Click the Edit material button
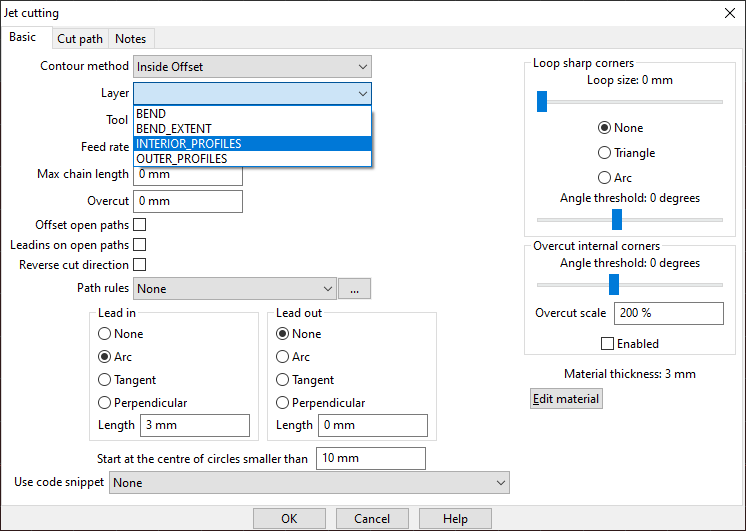 pyautogui.click(x=566, y=399)
